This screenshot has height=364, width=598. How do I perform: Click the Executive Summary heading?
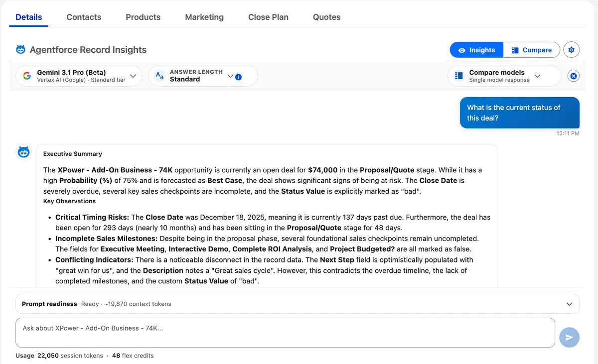coord(73,154)
